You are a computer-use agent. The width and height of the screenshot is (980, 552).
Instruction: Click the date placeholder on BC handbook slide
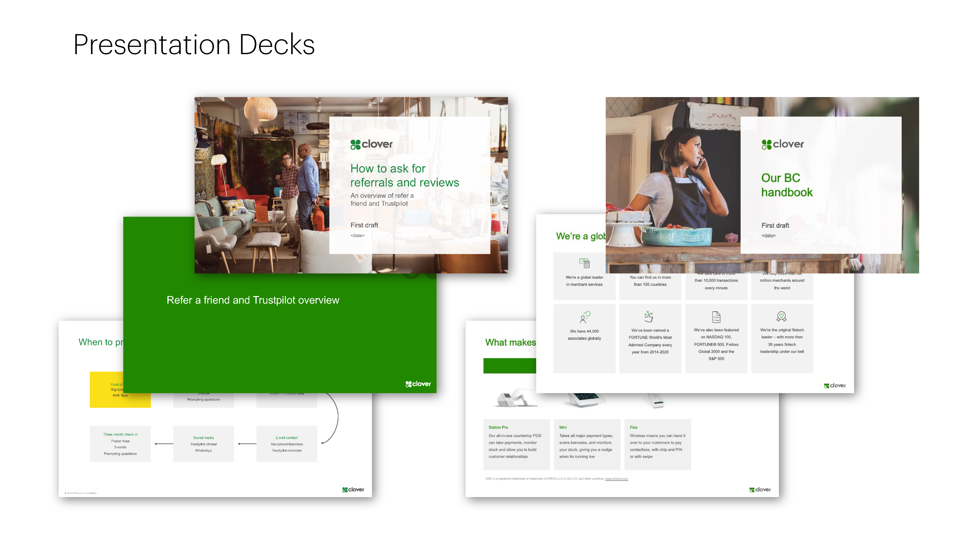click(x=768, y=236)
